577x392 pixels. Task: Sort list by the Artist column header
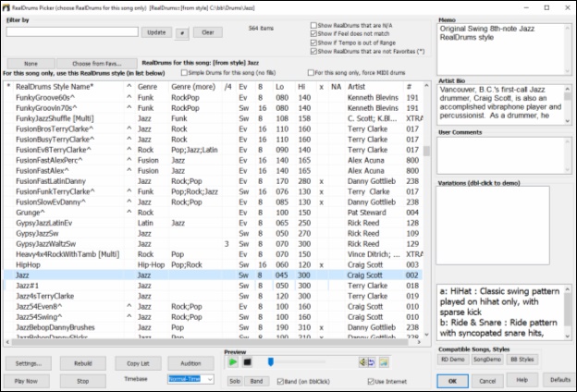click(374, 87)
